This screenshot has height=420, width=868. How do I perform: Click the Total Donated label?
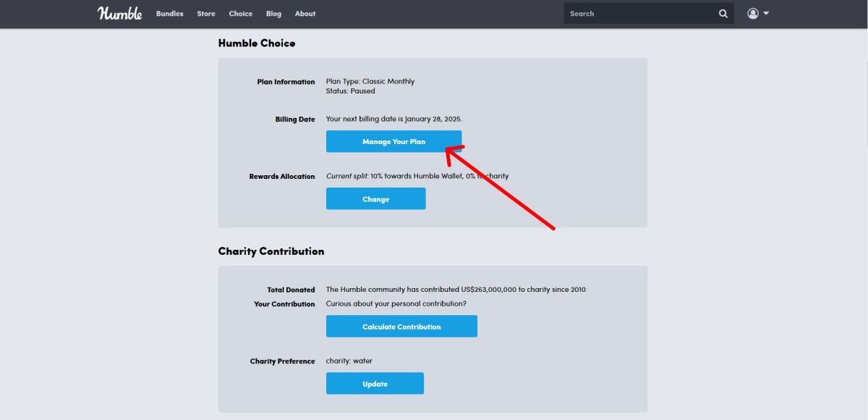point(291,290)
